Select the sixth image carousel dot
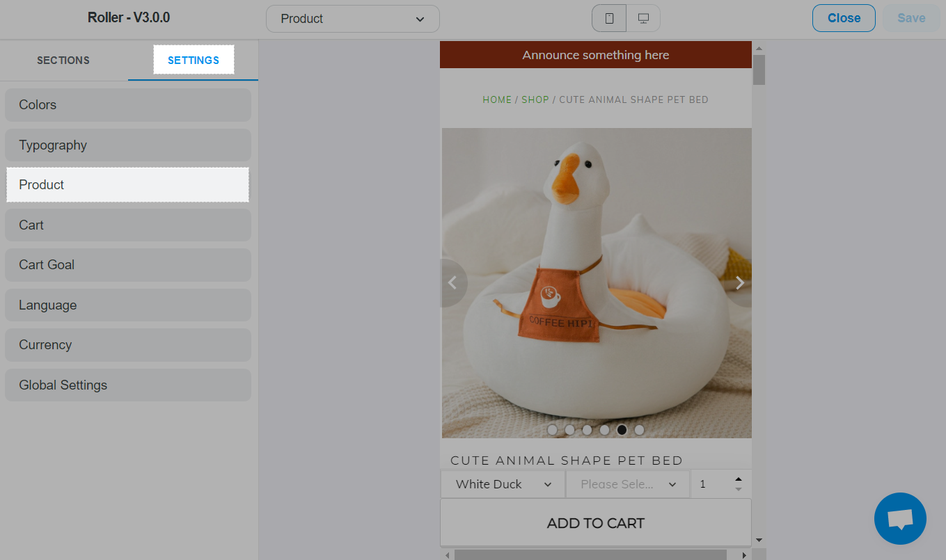The height and width of the screenshot is (560, 946). pyautogui.click(x=640, y=430)
